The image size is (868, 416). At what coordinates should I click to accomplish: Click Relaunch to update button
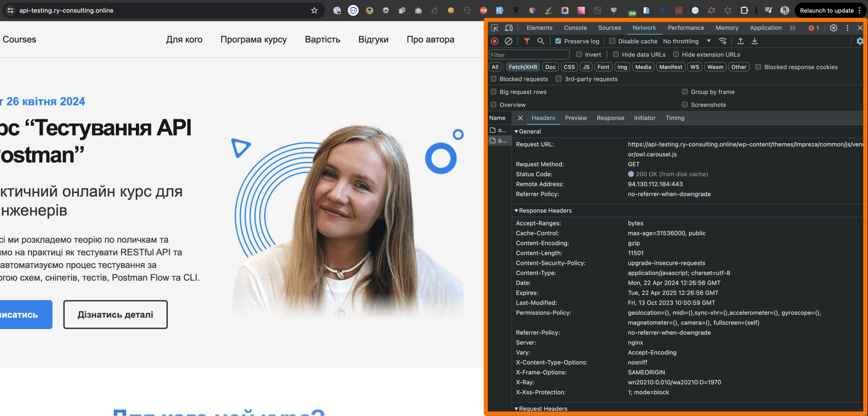[x=826, y=10]
